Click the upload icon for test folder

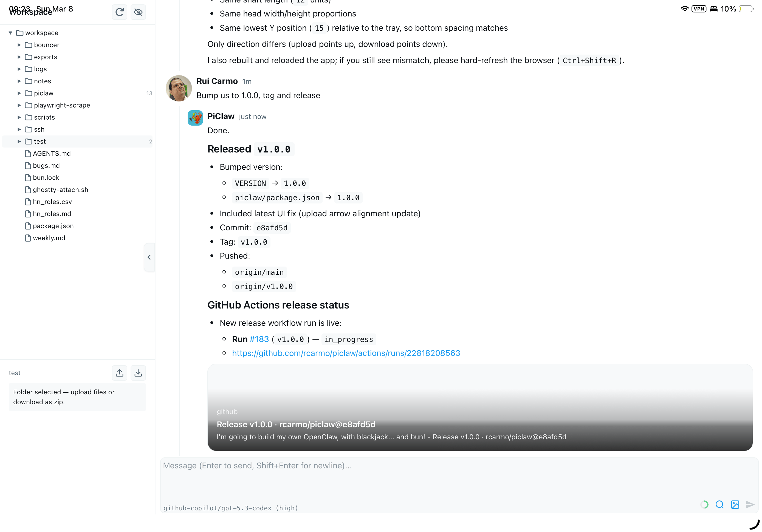pos(120,373)
